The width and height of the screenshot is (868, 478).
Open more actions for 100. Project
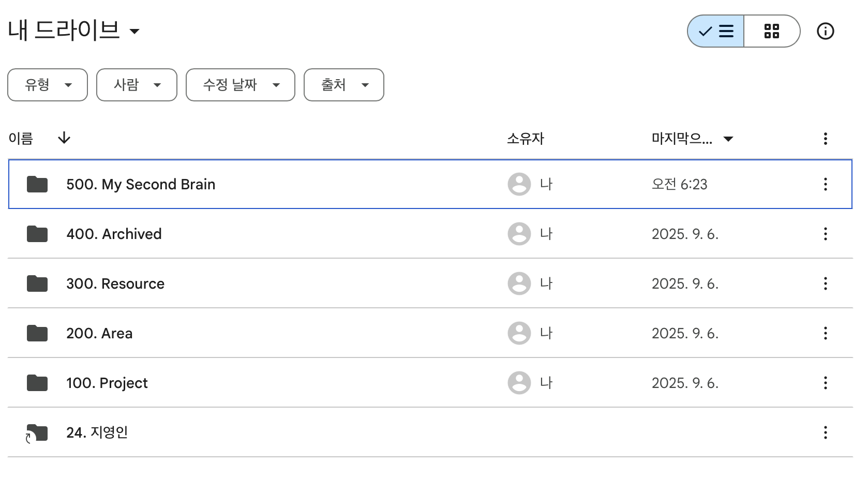(825, 383)
